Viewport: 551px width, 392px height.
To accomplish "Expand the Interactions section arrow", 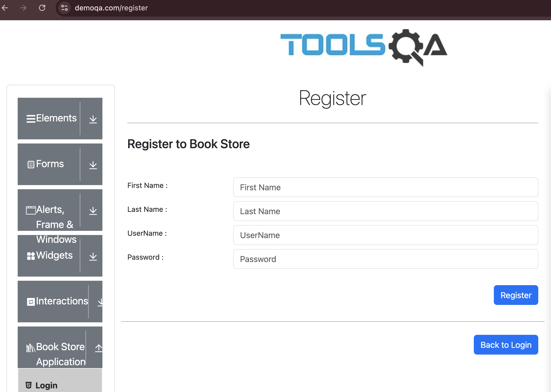I will pos(100,302).
